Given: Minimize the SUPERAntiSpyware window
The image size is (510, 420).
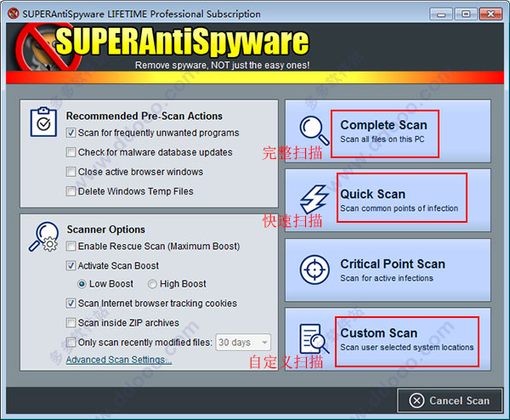Looking at the screenshot, I should click(441, 14).
